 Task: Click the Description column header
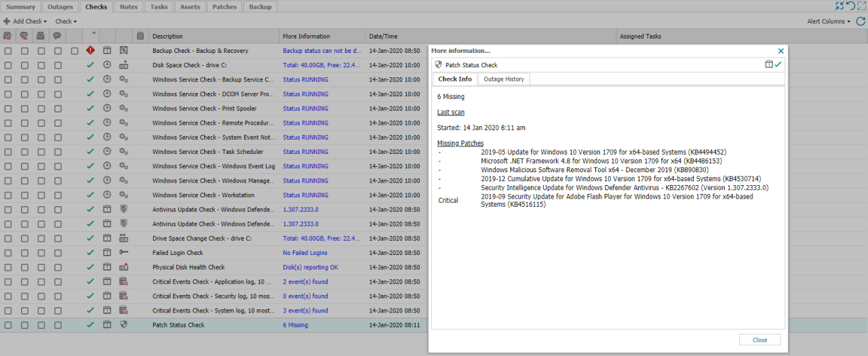(214, 36)
